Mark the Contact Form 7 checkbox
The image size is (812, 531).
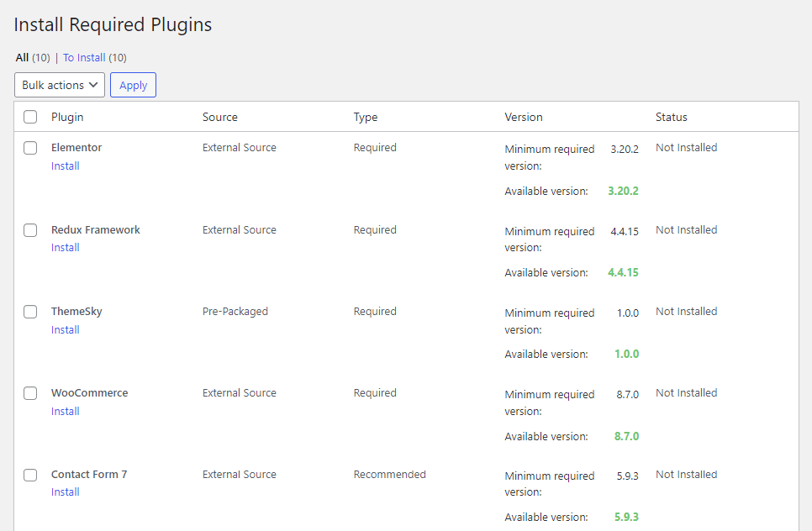(x=30, y=475)
